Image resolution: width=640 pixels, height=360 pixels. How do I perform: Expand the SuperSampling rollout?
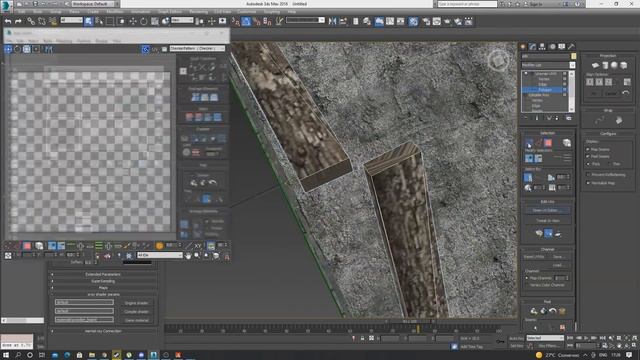click(x=103, y=281)
